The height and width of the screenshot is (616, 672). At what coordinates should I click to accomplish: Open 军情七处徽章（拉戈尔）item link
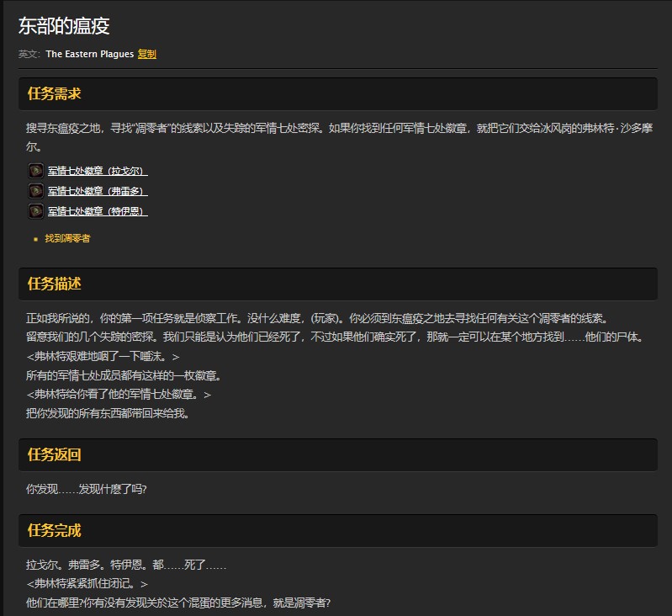pos(98,171)
